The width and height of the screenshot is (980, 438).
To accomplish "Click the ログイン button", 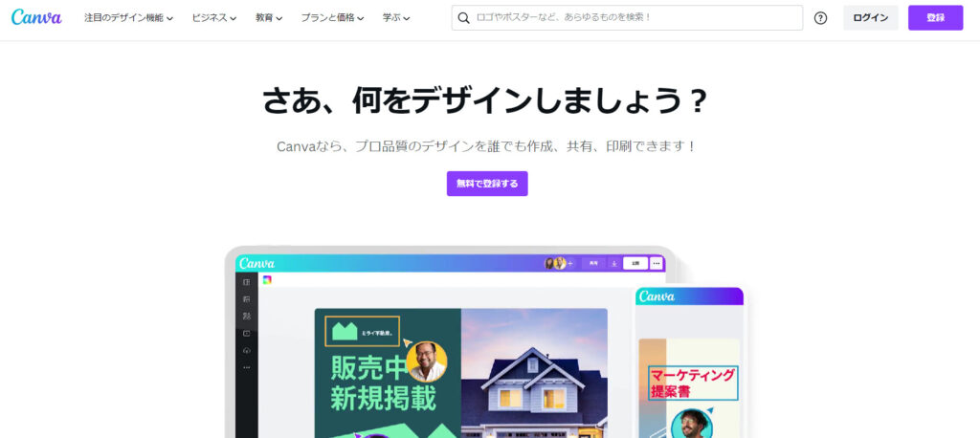I will (870, 17).
